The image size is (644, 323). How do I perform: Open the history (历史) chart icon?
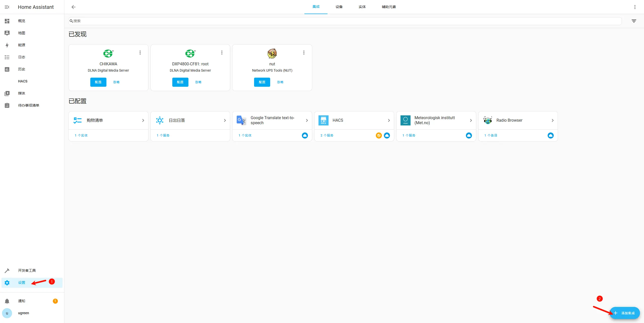[7, 69]
